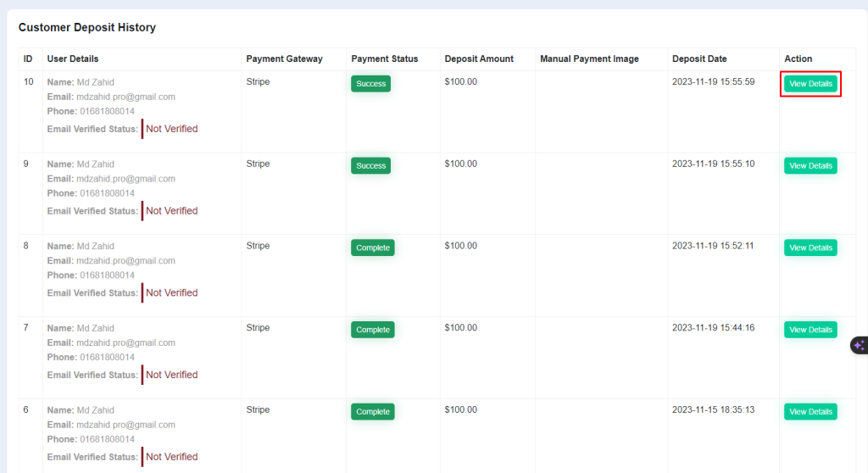Screen dimensions: 868x473
Task: Open the purple sparkle assistant icon
Action: [860, 346]
